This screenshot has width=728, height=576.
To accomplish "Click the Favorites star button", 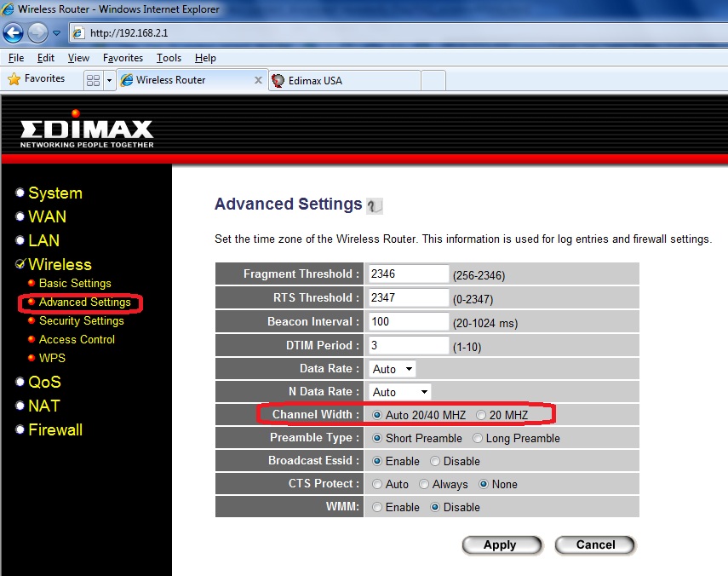I will [37, 79].
